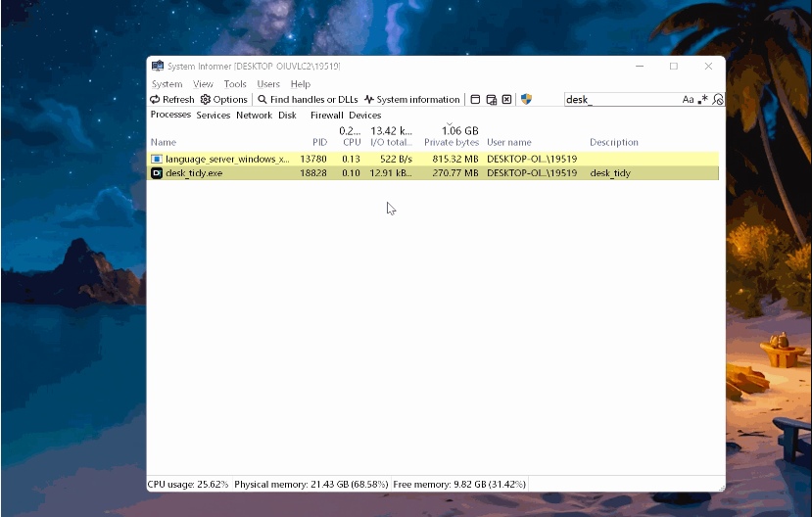This screenshot has height=517, width=812.
Task: Select the desk_tidy.exe process name
Action: 194,173
